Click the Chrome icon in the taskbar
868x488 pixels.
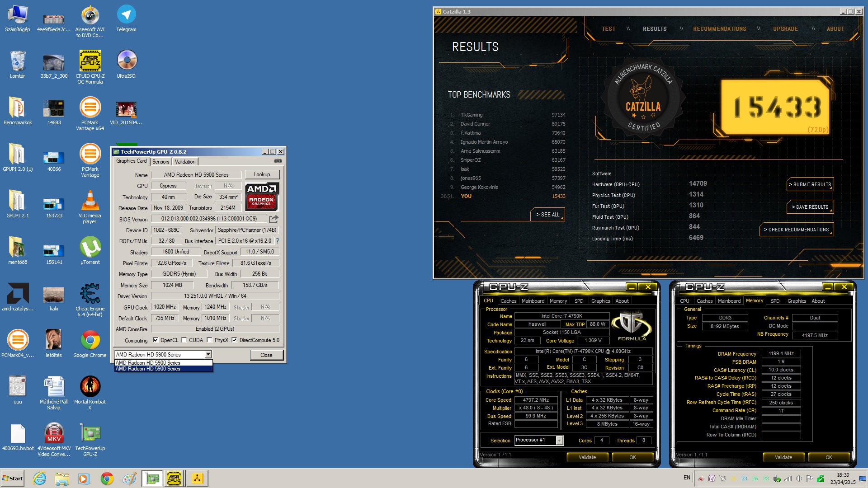pyautogui.click(x=107, y=478)
